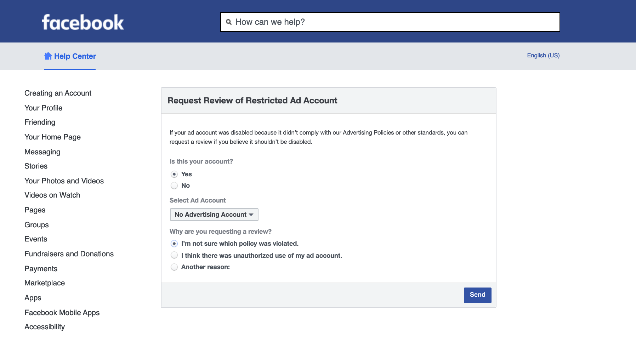636x364 pixels.
Task: Open Fundraisers and Donations topic
Action: pos(69,254)
